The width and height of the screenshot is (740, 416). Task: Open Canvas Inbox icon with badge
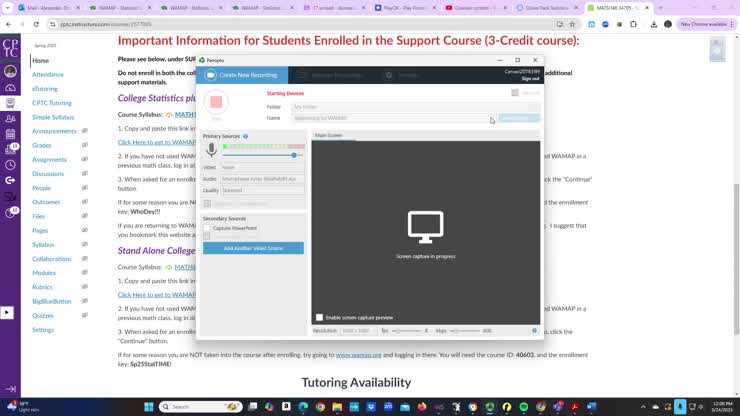(x=10, y=150)
